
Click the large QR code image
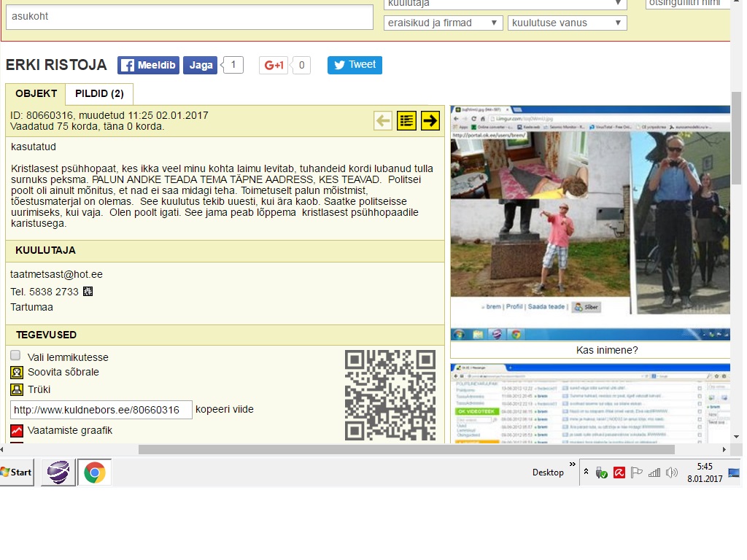click(390, 395)
